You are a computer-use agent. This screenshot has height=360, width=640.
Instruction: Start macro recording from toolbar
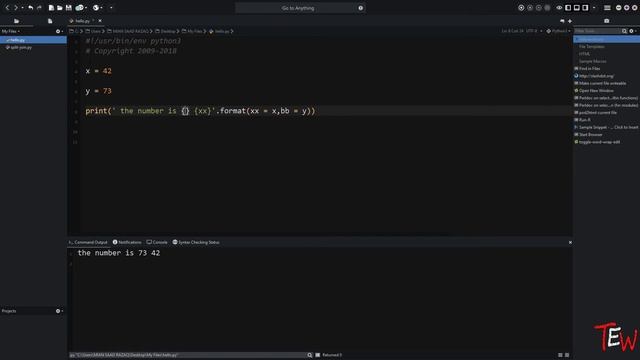click(x=521, y=8)
